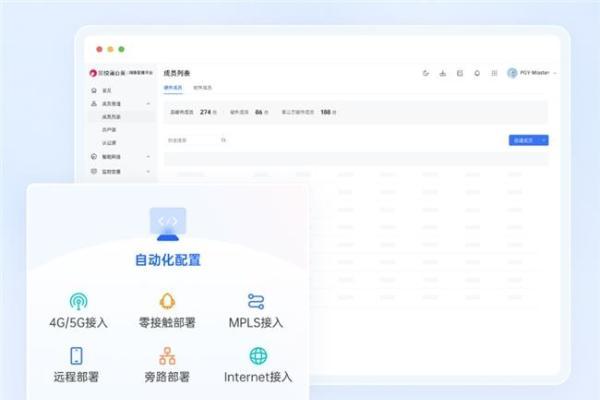Click the PGY Master username
The image size is (600, 400).
[x=535, y=73]
